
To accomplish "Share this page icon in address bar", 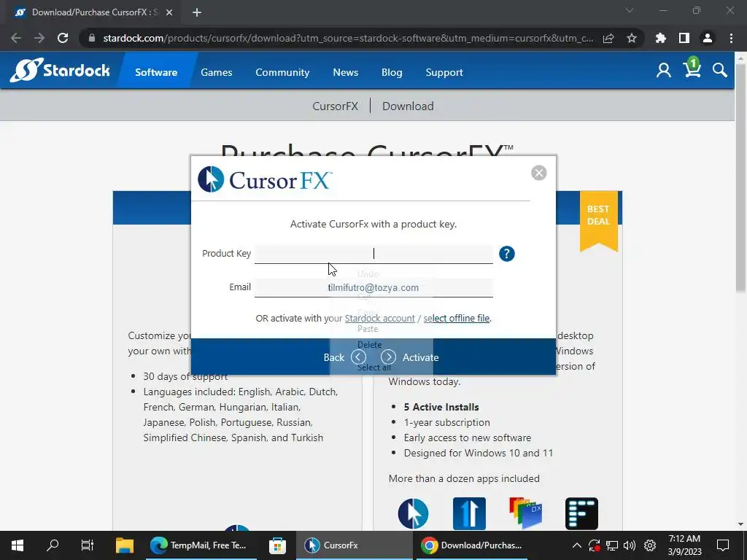I will 608,38.
